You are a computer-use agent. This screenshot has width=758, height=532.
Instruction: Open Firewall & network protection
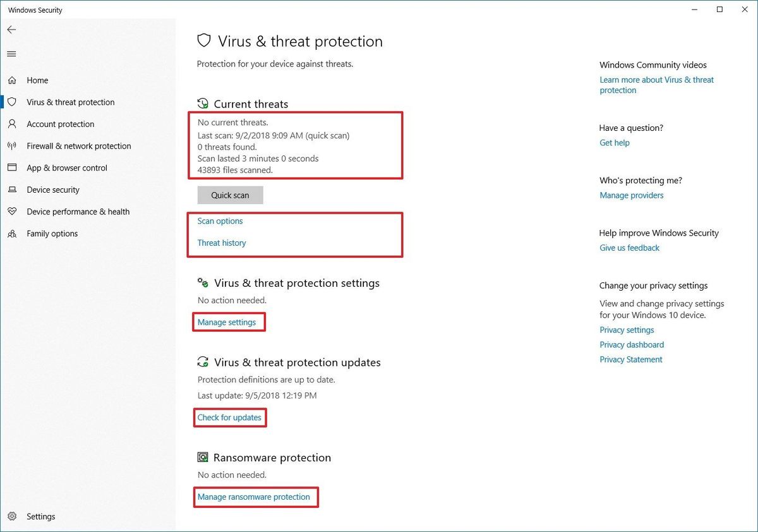(78, 146)
